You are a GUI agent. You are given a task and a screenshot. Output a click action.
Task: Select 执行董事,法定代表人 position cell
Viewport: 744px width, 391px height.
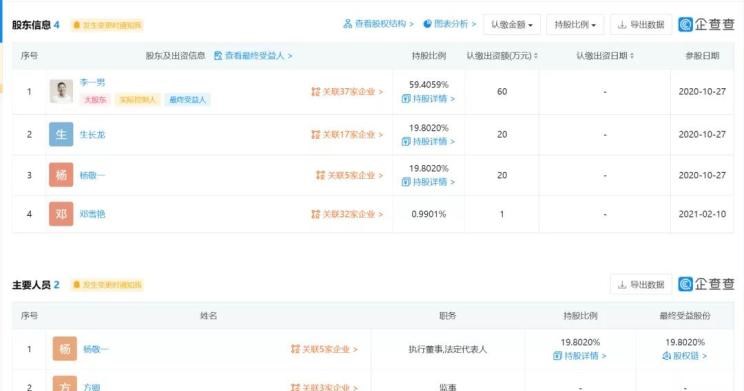pos(447,349)
